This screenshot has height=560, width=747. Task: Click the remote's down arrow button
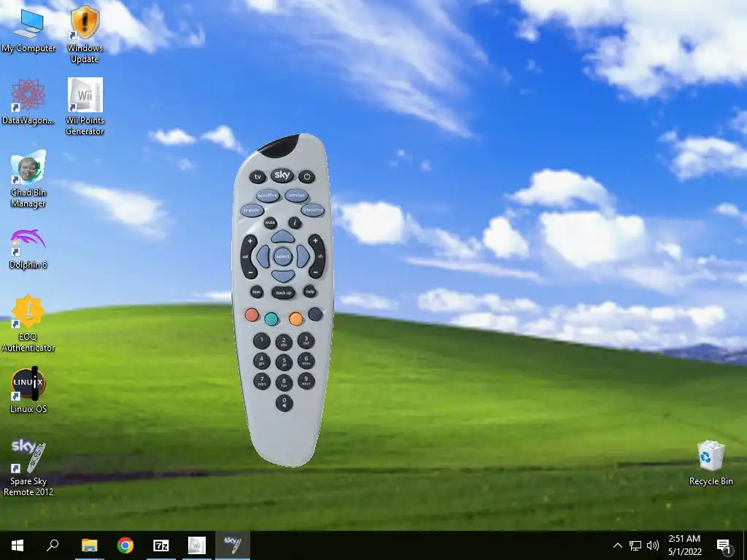[283, 275]
